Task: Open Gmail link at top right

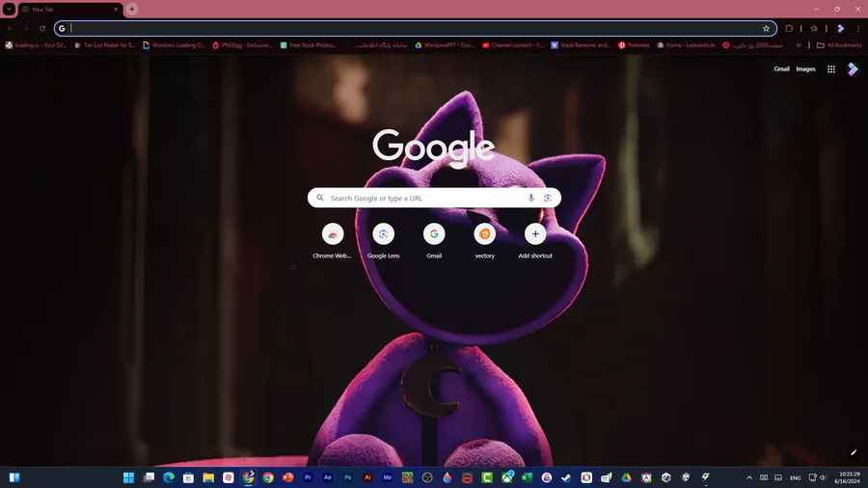Action: pos(781,69)
